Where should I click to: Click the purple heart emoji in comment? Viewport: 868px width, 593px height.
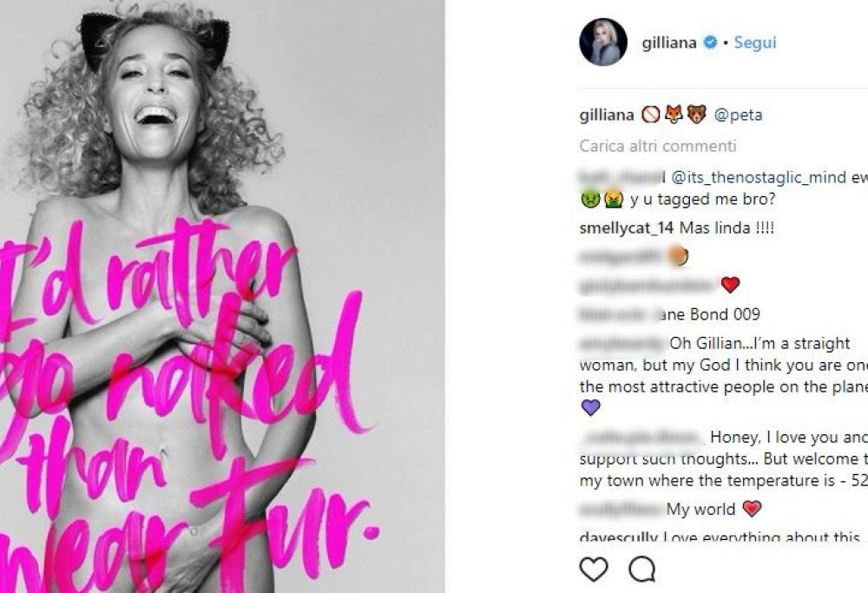(x=589, y=407)
